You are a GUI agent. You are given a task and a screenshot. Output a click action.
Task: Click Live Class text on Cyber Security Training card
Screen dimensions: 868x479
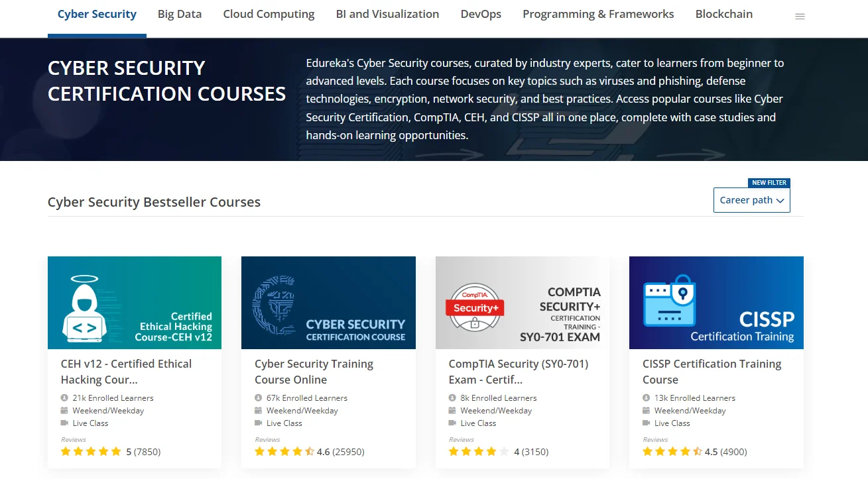coord(284,423)
